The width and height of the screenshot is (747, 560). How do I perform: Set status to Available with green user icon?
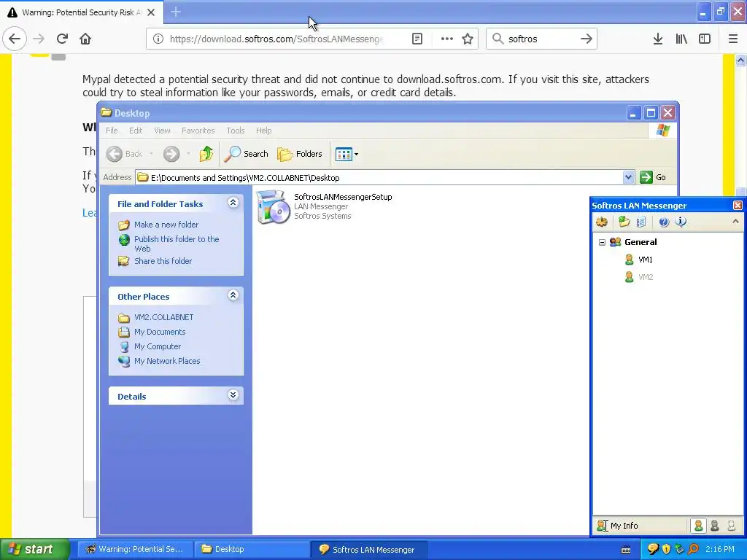[x=698, y=526]
